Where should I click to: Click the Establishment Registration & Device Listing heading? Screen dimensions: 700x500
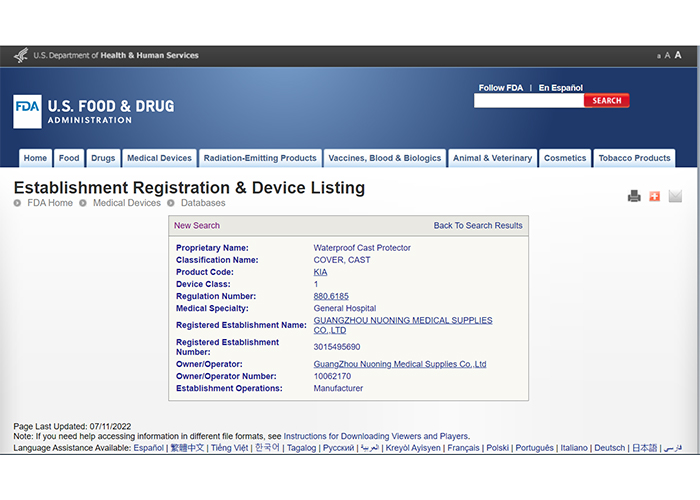click(189, 188)
